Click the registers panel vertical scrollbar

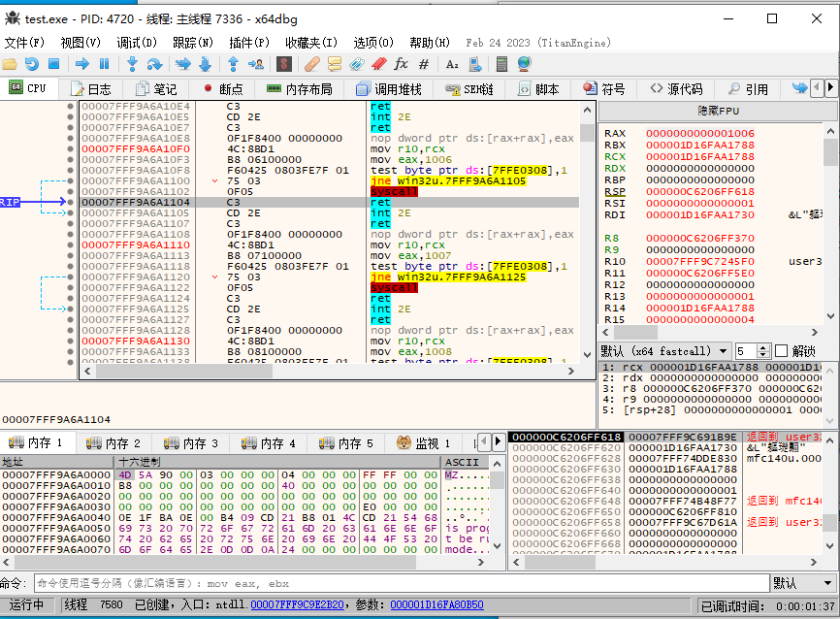tap(830, 223)
